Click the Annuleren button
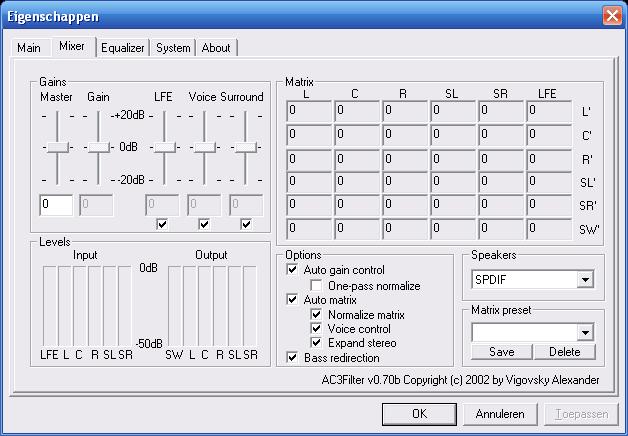 pos(499,414)
